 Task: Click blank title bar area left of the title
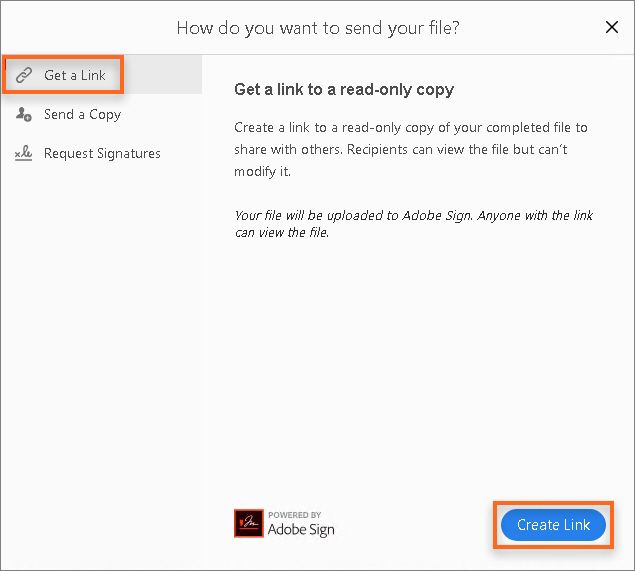[x=80, y=28]
